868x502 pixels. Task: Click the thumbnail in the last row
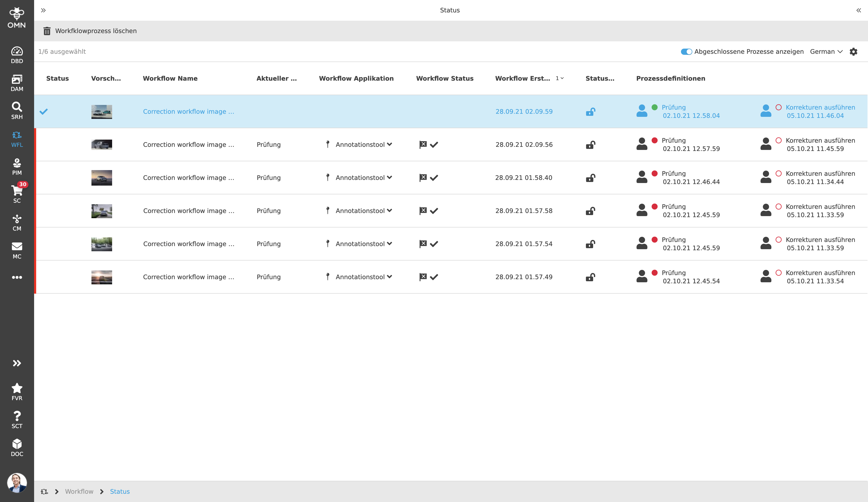tap(102, 277)
